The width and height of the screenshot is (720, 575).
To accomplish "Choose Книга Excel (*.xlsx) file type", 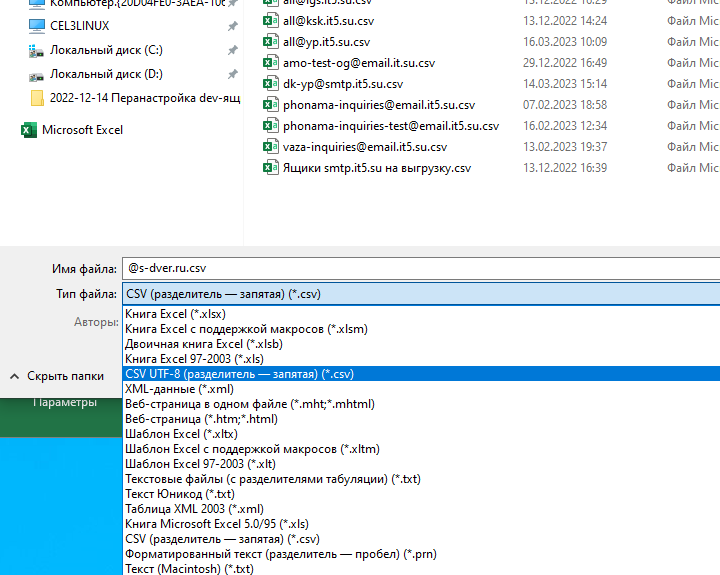I will [x=422, y=314].
